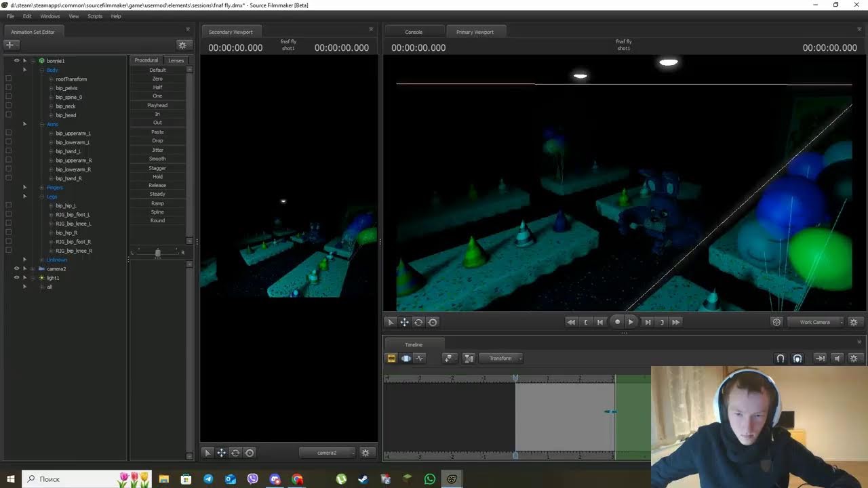Screen dimensions: 868x488
Task: Open Steam from the Windows taskbar
Action: [x=363, y=479]
